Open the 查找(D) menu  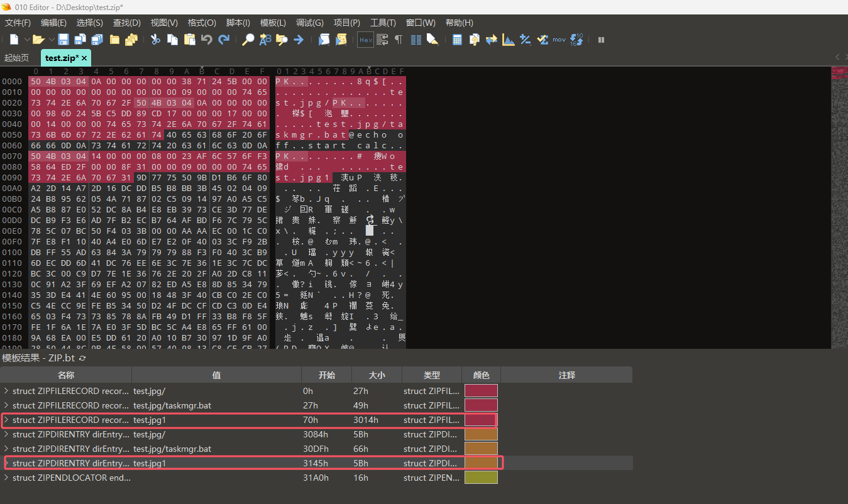click(x=126, y=23)
